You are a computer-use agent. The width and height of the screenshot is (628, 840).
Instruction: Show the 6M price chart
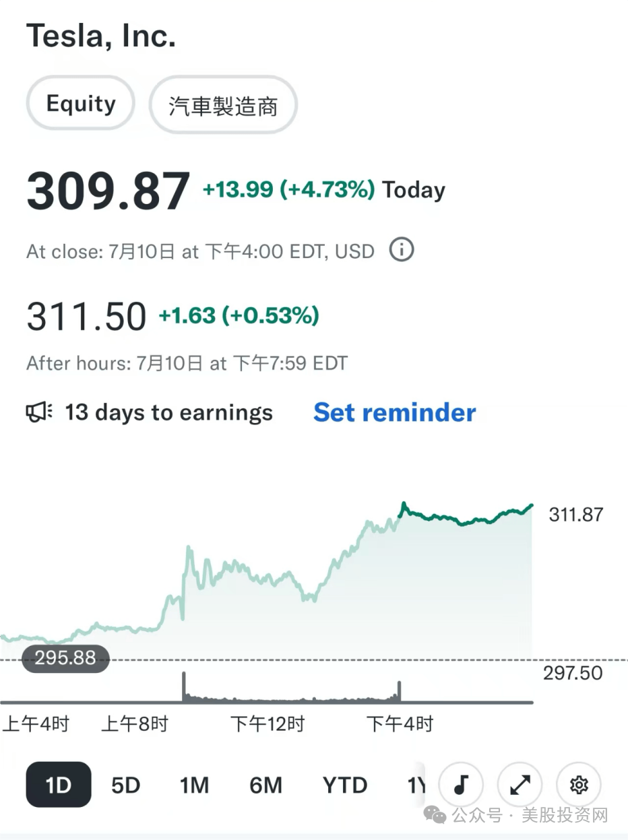click(265, 785)
